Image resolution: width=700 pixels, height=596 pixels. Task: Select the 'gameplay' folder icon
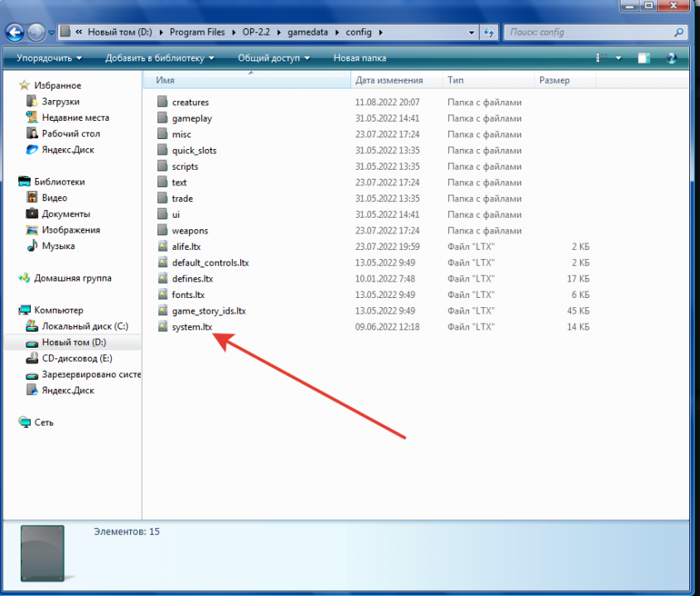pos(162,118)
